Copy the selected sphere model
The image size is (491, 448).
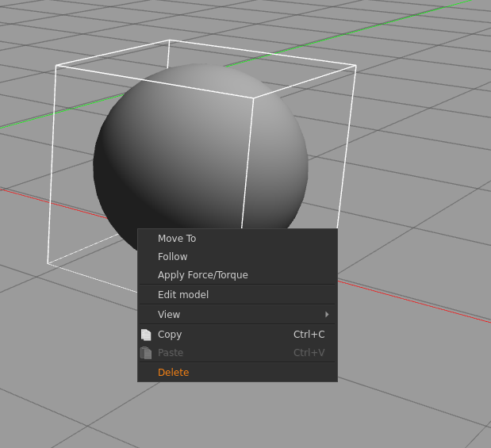[x=237, y=335]
